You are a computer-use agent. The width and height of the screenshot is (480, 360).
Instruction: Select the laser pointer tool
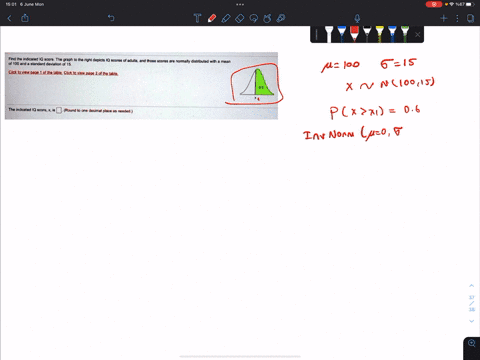click(281, 18)
